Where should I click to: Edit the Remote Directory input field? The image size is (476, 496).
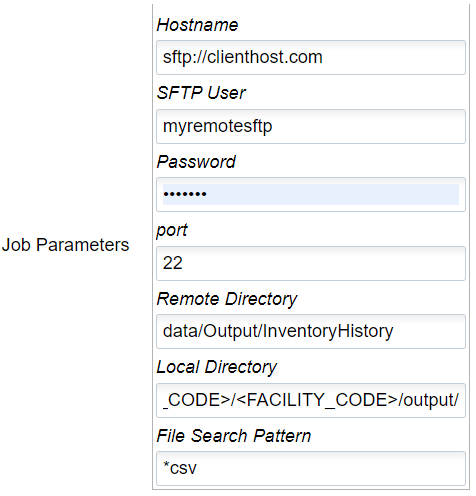(x=311, y=332)
